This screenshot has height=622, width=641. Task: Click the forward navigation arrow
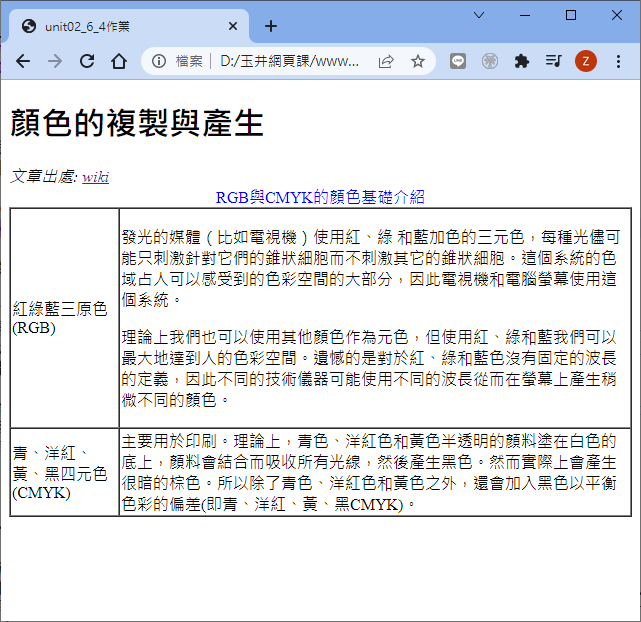(55, 61)
